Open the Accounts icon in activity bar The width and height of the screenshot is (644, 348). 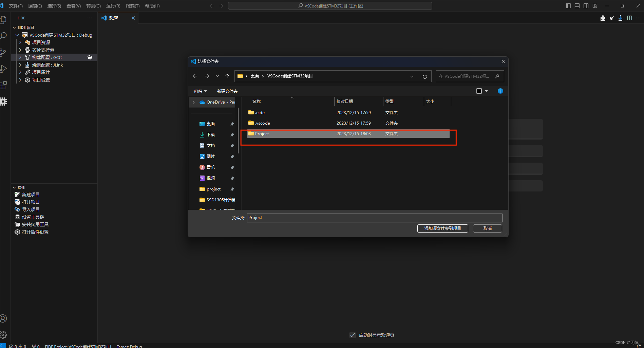tap(3, 318)
